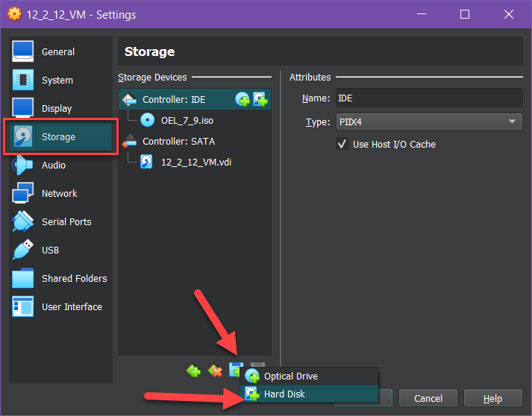Image resolution: width=532 pixels, height=416 pixels.
Task: Click the Help button
Action: click(x=492, y=398)
